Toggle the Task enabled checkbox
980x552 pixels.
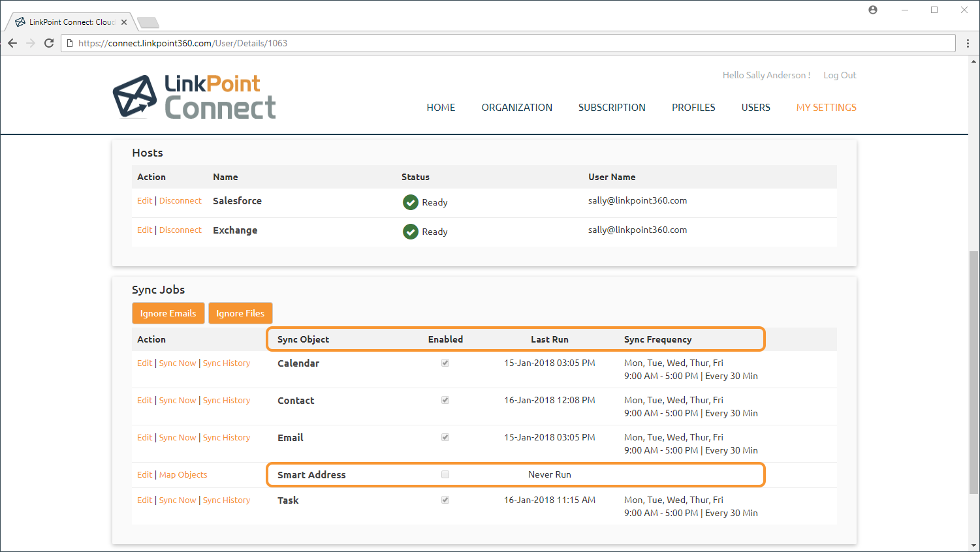(445, 500)
